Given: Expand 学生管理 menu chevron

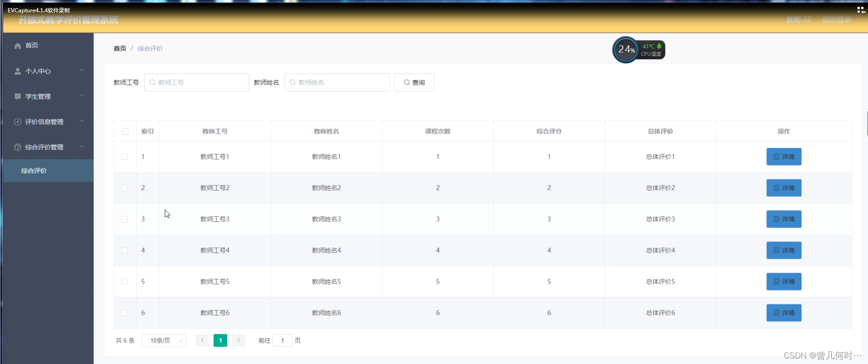Looking at the screenshot, I should click(82, 96).
